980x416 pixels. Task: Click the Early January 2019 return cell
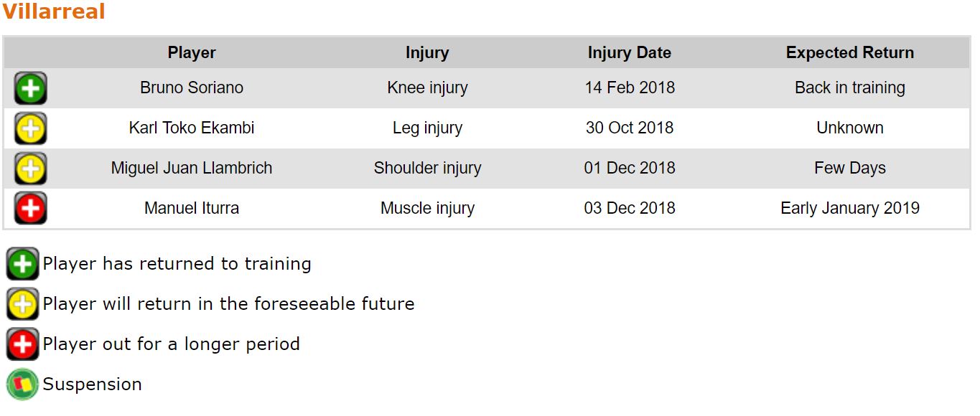point(850,209)
